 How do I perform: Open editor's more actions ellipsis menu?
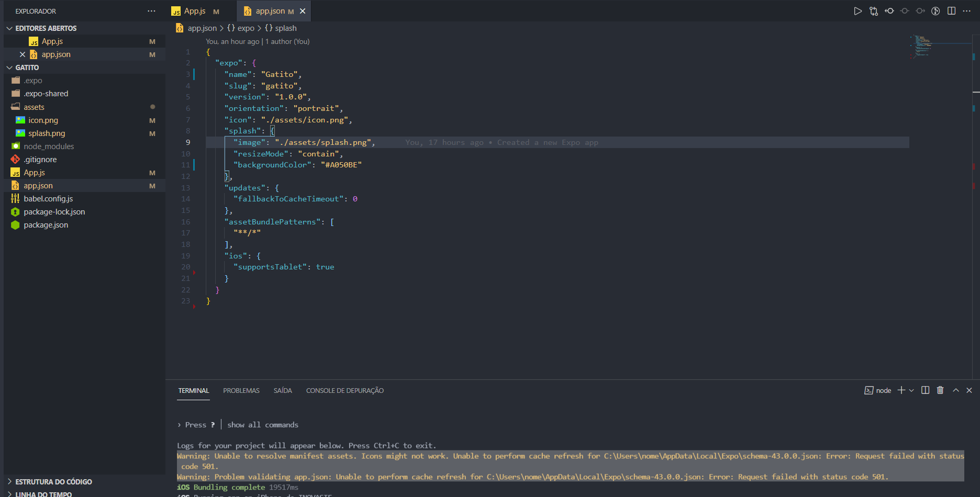(x=967, y=11)
